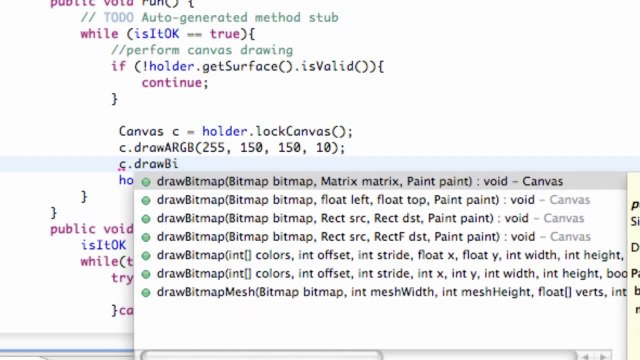Screen dimensions: 640x360
Task: Pick drawBitmap int[] colors with int x
Action: point(380,274)
